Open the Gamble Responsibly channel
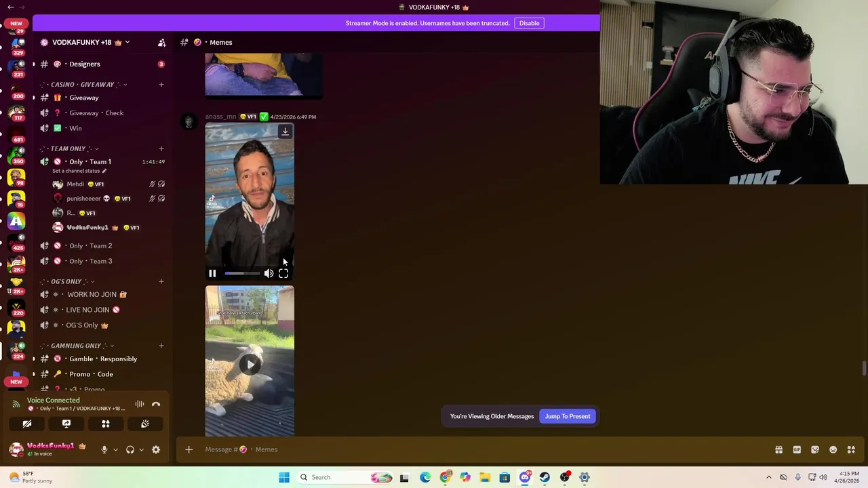 (x=103, y=359)
